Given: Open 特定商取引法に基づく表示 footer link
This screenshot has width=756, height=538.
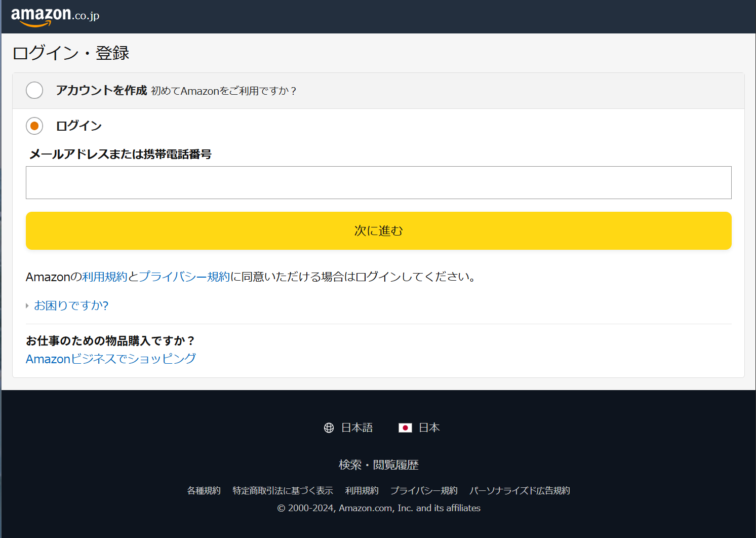Looking at the screenshot, I should click(283, 491).
